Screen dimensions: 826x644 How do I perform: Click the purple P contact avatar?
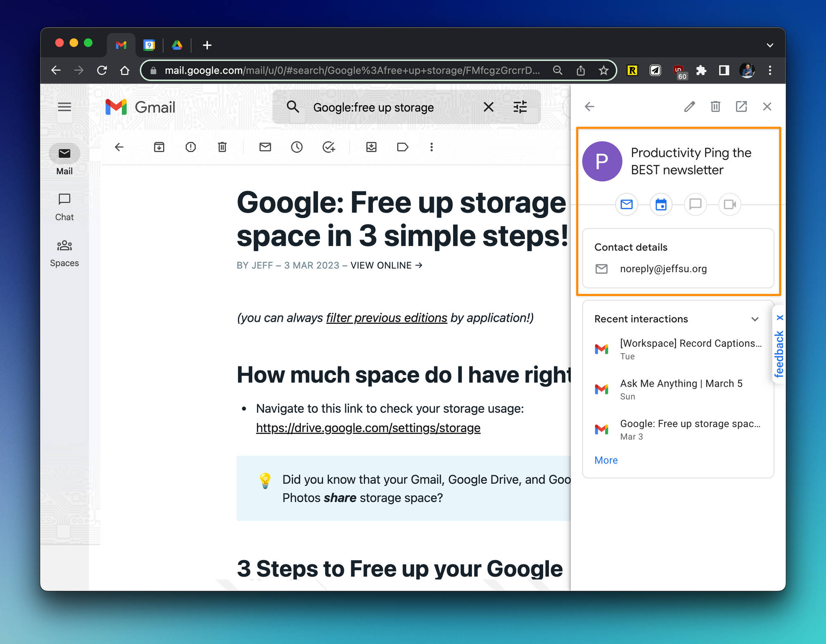(x=602, y=161)
